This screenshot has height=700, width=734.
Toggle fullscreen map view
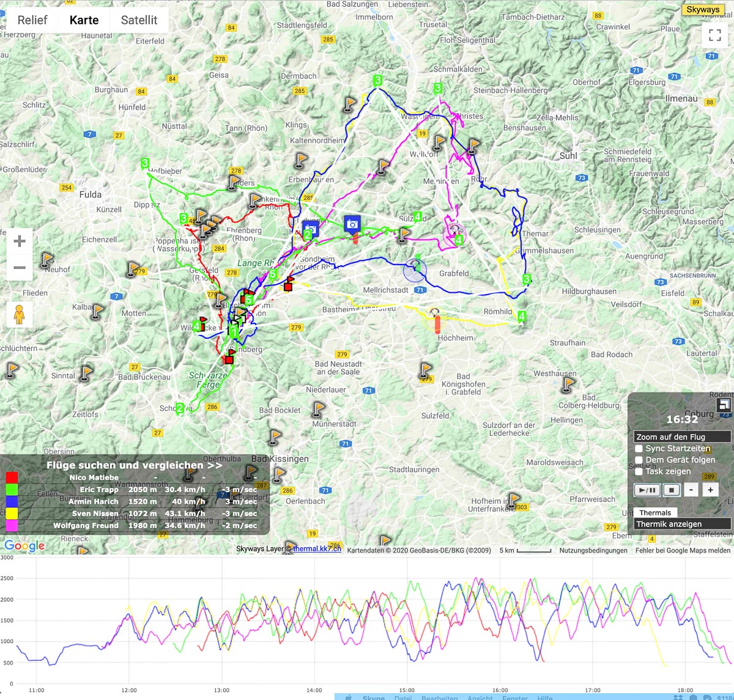(714, 35)
